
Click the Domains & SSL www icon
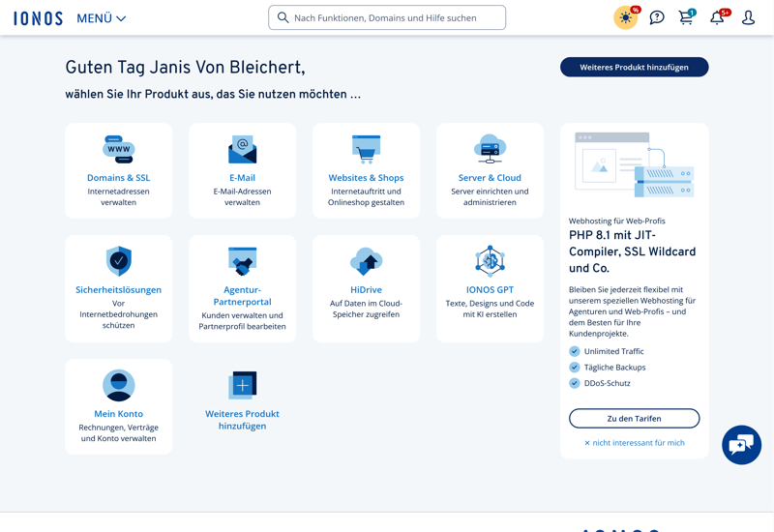[x=118, y=149]
